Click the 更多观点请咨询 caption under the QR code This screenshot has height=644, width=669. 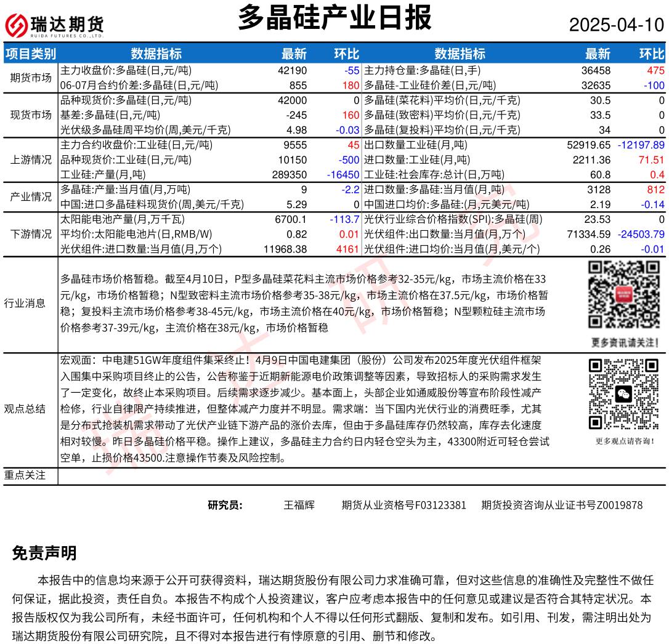[625, 441]
